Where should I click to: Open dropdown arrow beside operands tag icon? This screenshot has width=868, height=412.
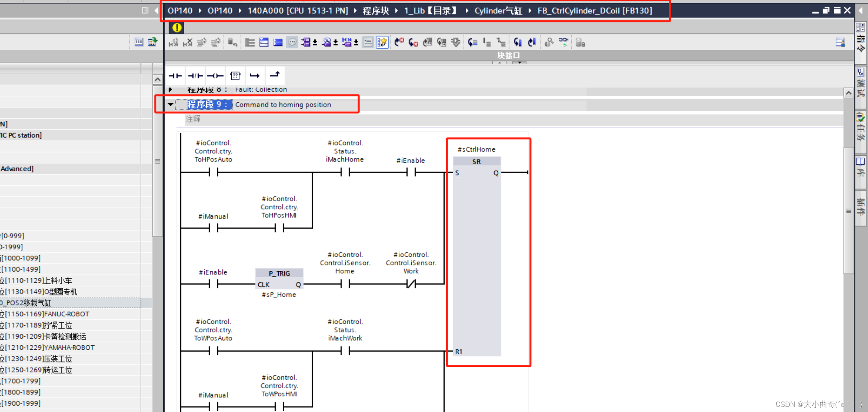pos(315,42)
